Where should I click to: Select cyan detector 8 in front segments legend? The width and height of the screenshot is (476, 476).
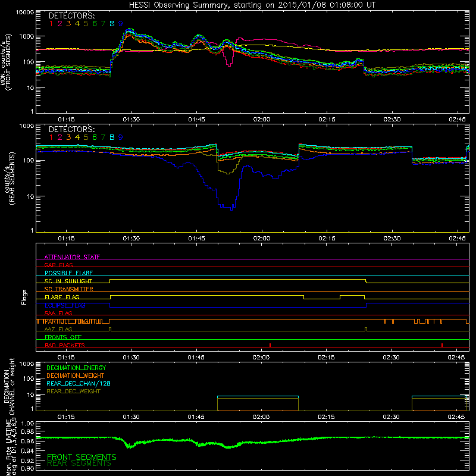coord(112,23)
